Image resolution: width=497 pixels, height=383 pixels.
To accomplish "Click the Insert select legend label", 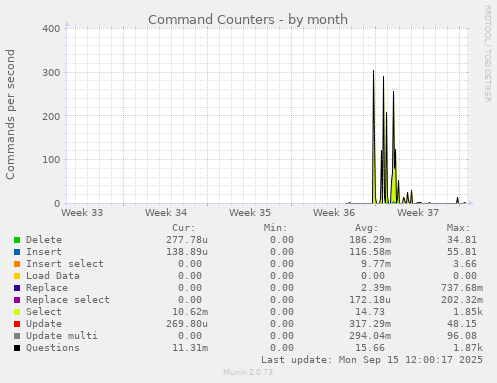I will (65, 264).
